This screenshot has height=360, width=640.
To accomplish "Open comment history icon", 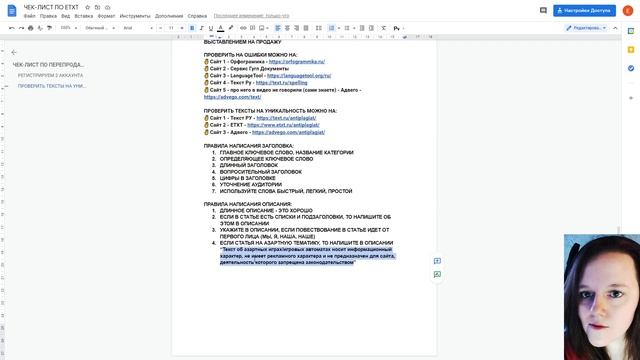I will (x=543, y=11).
